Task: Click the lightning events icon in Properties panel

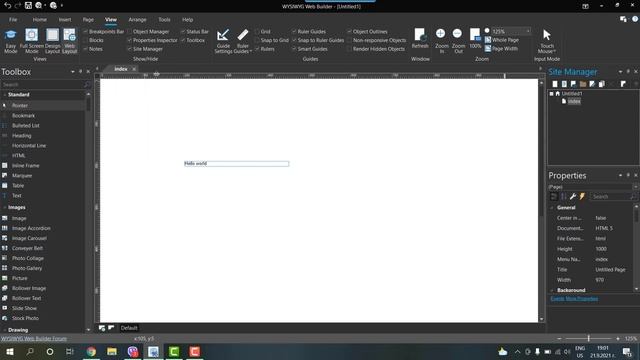Action: coord(582,197)
